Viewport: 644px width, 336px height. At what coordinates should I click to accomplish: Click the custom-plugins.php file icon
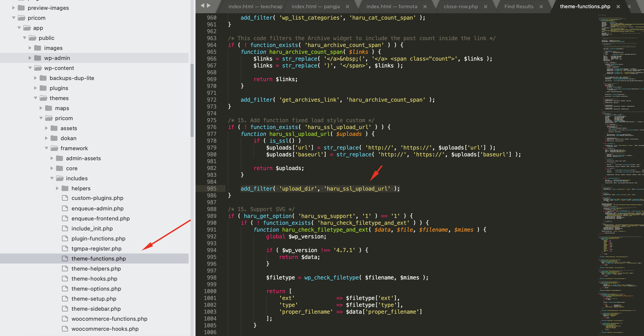pos(65,198)
